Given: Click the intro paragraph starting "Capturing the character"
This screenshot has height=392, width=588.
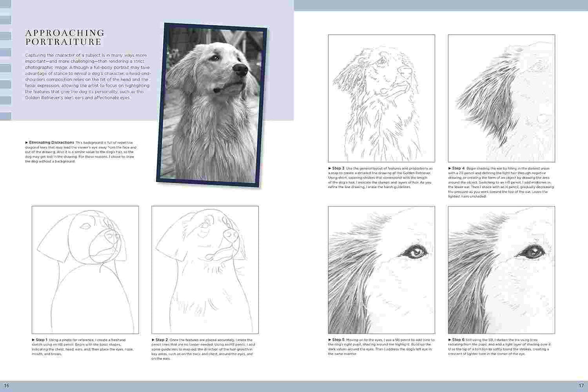Looking at the screenshot, I should point(88,77).
